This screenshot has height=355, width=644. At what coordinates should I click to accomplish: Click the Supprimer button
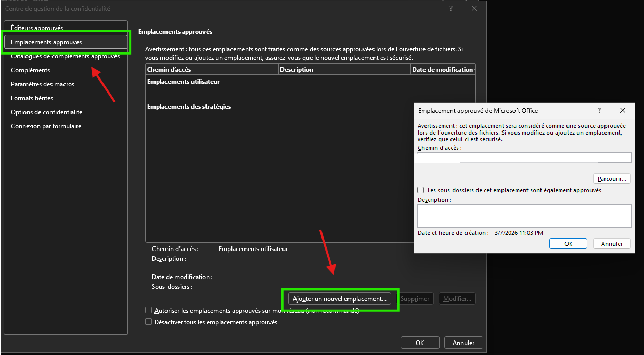(x=415, y=299)
